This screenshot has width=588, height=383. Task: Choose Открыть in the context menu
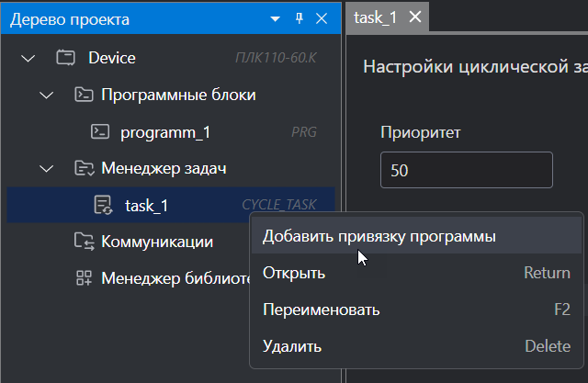(416, 273)
